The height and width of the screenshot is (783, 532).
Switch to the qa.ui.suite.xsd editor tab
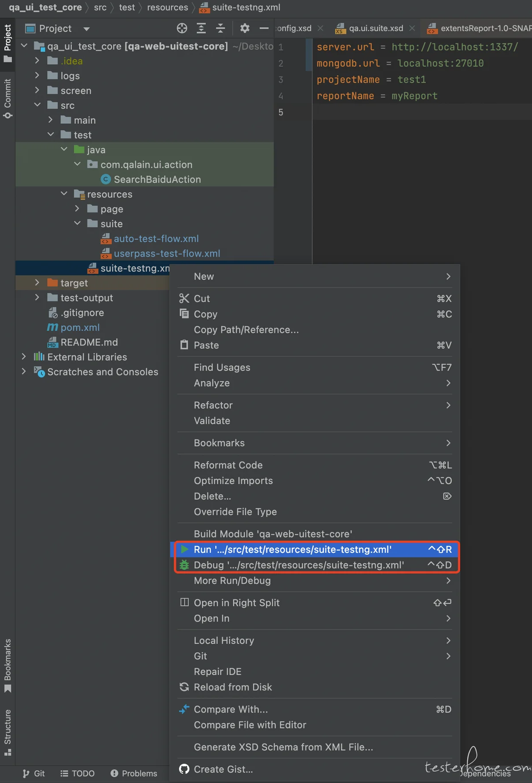pos(376,28)
